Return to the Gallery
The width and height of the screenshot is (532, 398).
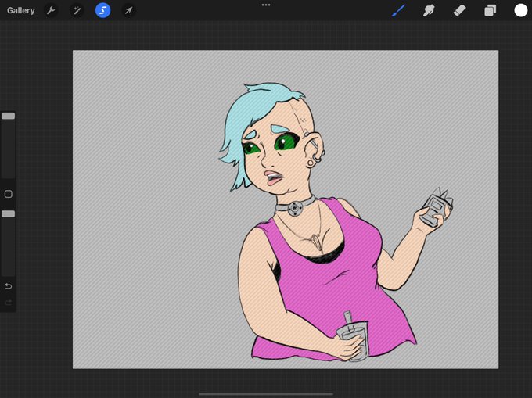(x=20, y=10)
